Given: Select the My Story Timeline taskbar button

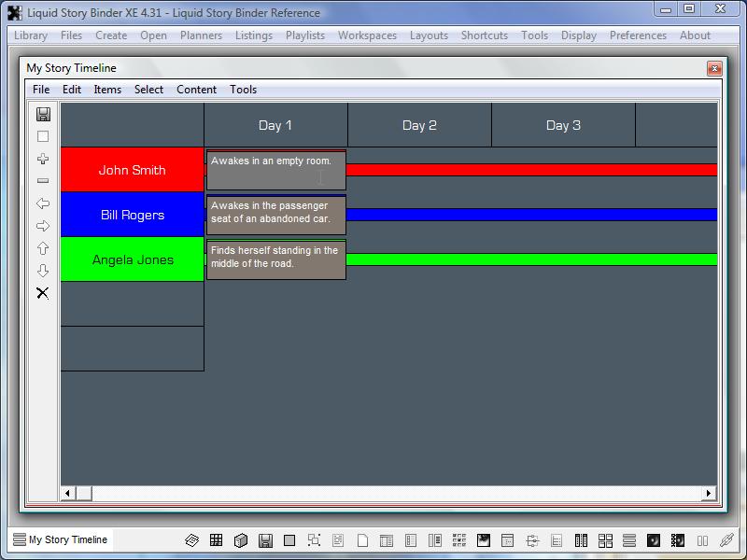Looking at the screenshot, I should tap(61, 539).
